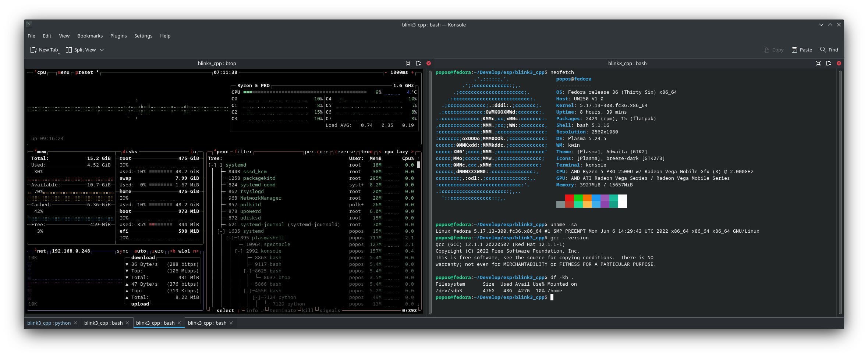
Task: Click the Paste toolbar button
Action: [x=802, y=50]
